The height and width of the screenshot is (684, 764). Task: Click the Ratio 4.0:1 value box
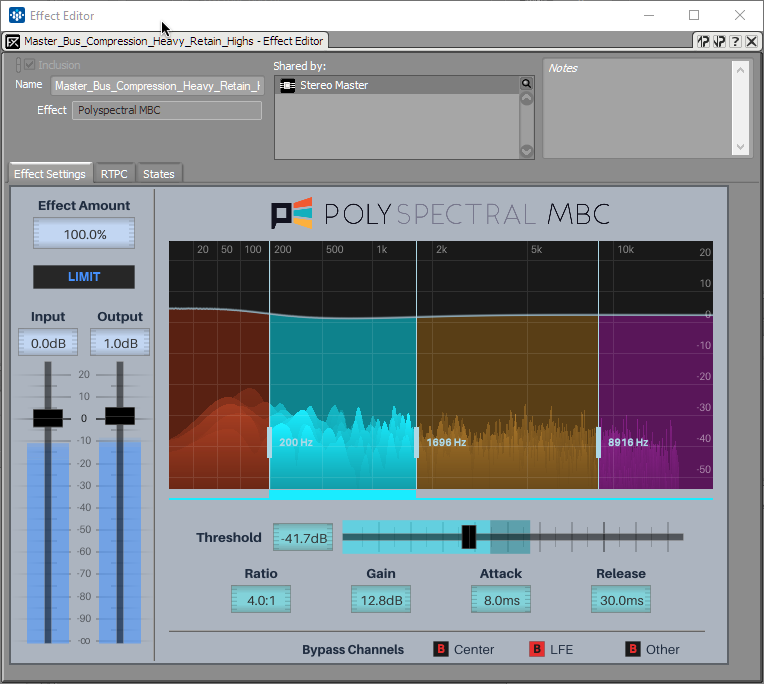pyautogui.click(x=261, y=600)
